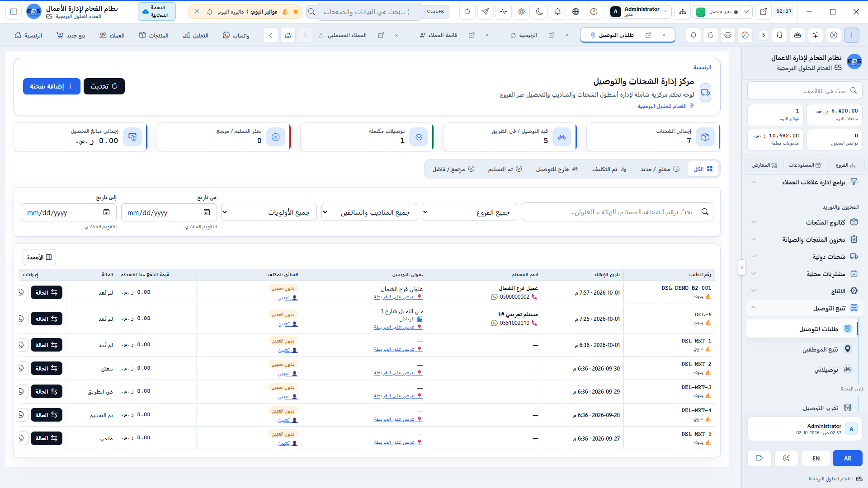Click the shipment search input field
This screenshot has height=488, width=868.
(x=618, y=212)
